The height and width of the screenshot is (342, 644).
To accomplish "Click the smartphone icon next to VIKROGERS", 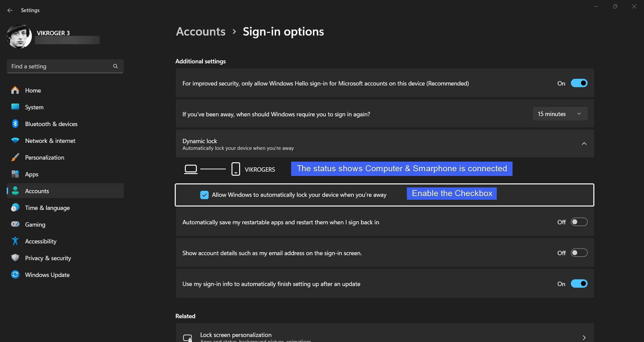I will (x=236, y=169).
